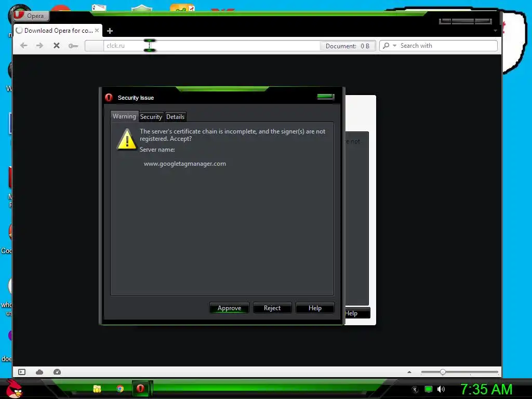Toggle Opera Turbo speedometer icon
Viewport: 532px width, 399px height.
[57, 372]
